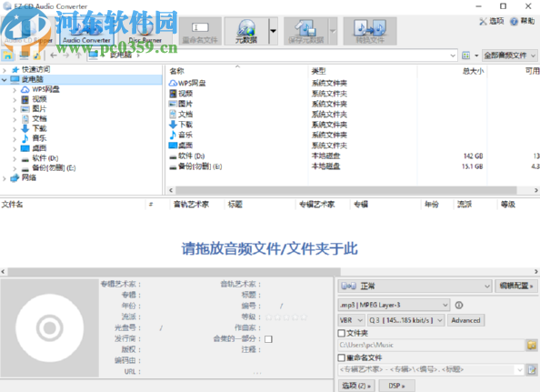Viewport: 540px width, 392px height.
Task: Click the 音轨艺术家 column header
Action: tap(191, 205)
